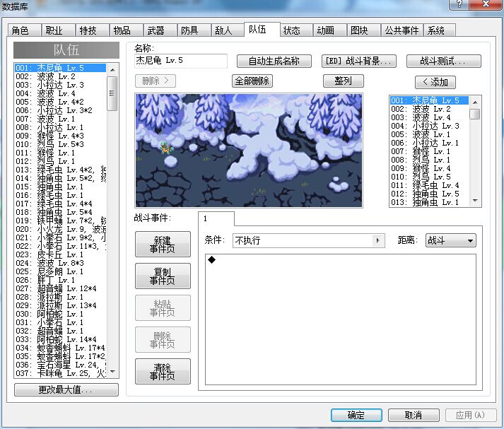Select event page tab 1
The height and width of the screenshot is (429, 504).
tap(216, 219)
